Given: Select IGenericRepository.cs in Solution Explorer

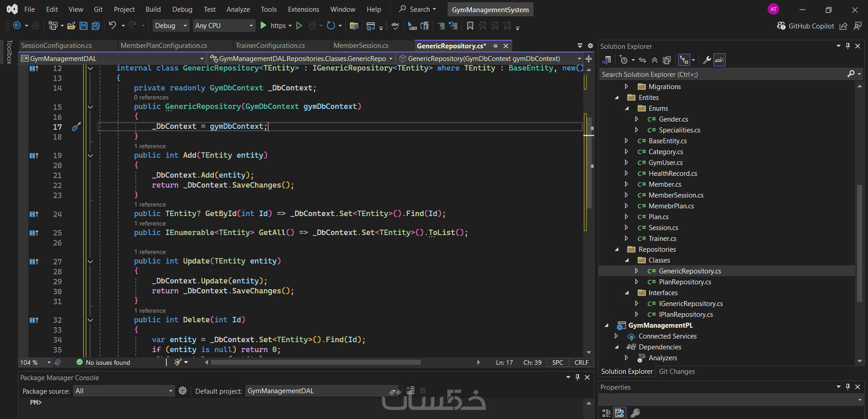Looking at the screenshot, I should [x=691, y=304].
